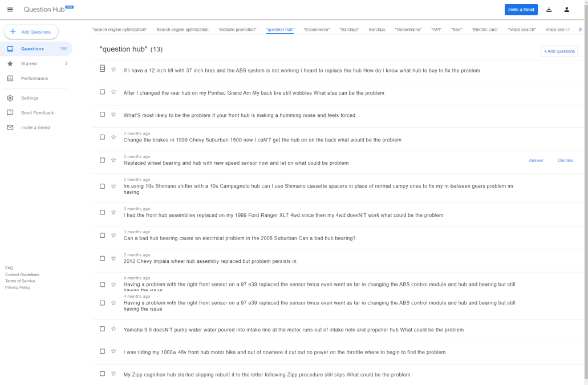Open the user account profile icon
Viewport: 588px width, 385px height.
click(567, 9)
